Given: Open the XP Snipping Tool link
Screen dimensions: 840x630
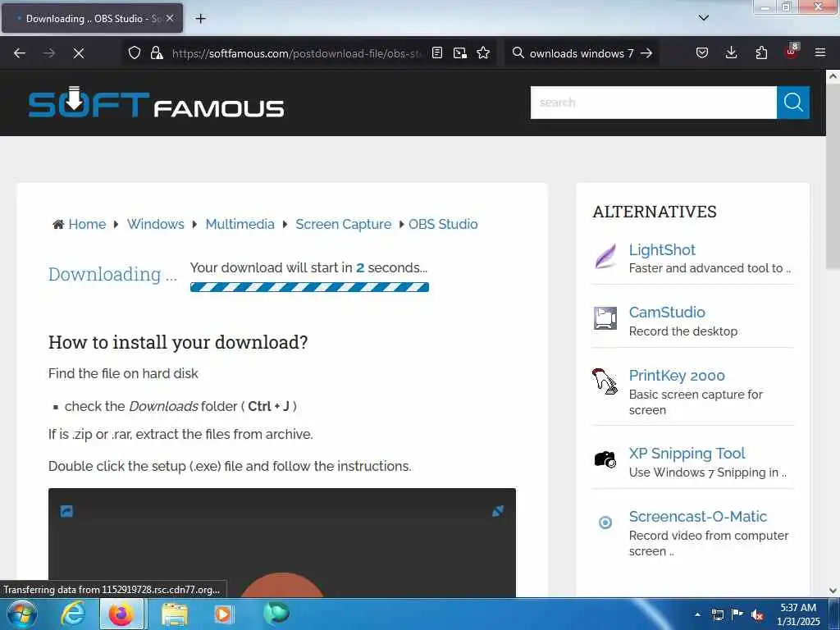Looking at the screenshot, I should coord(687,453).
